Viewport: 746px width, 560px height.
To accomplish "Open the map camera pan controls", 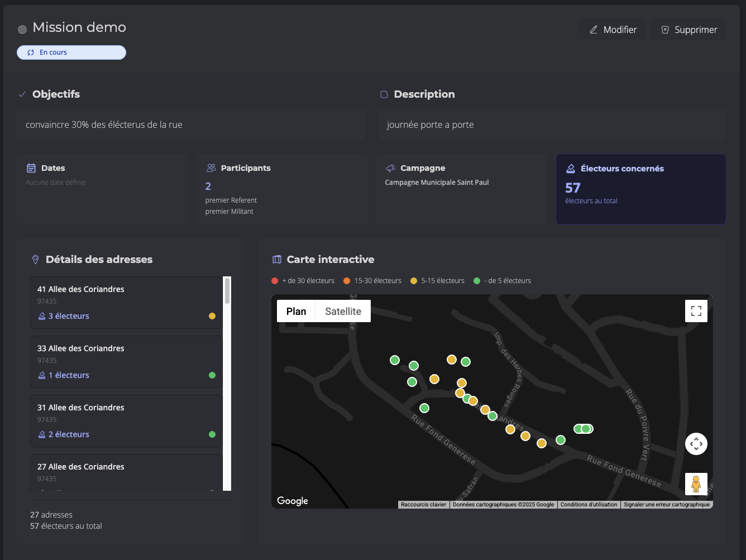I will (x=696, y=444).
